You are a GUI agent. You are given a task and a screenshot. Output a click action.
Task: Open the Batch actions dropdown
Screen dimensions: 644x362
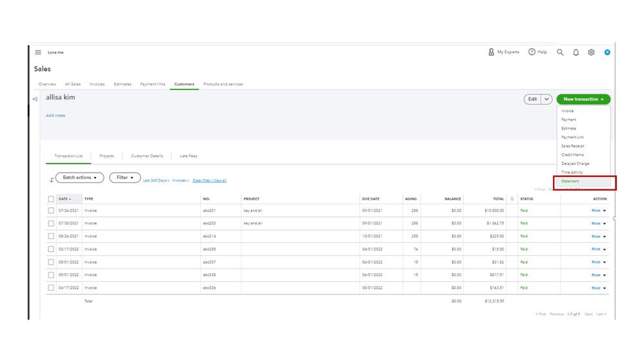(x=80, y=178)
